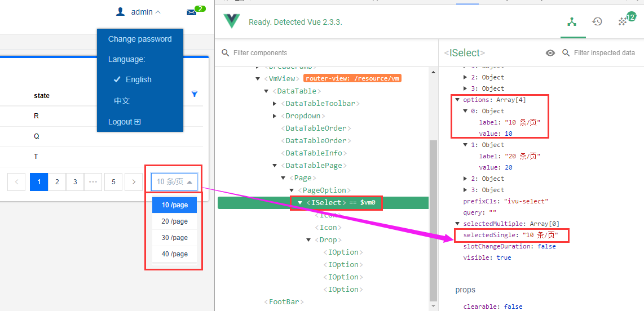Click the user avatar icon beside admin

(120, 12)
